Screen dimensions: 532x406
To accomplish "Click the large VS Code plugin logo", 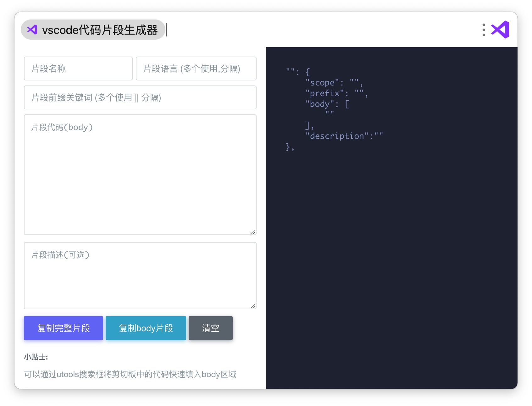I will (500, 30).
